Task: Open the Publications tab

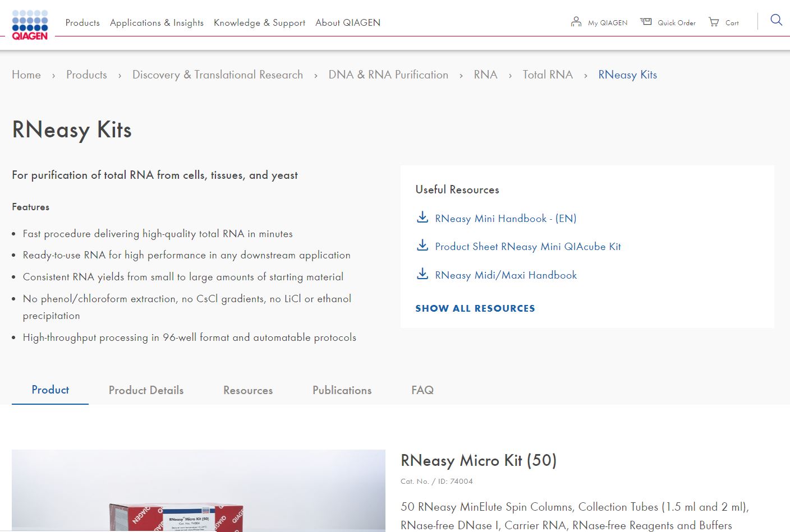Action: tap(342, 390)
